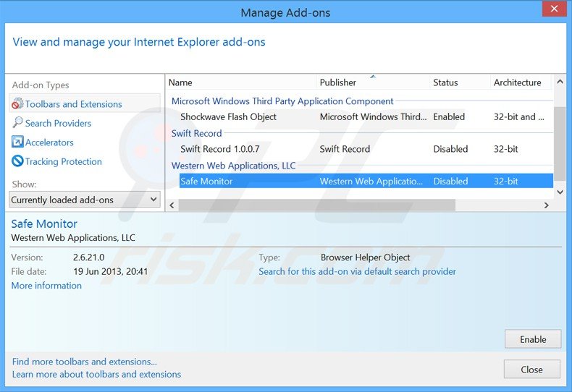Sort list by Name column

pos(241,82)
